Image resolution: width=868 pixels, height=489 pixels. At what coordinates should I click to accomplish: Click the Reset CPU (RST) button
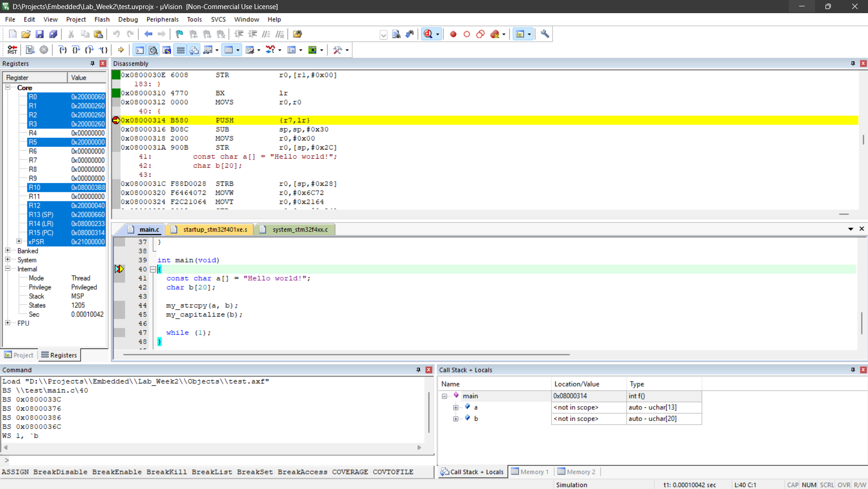[12, 50]
